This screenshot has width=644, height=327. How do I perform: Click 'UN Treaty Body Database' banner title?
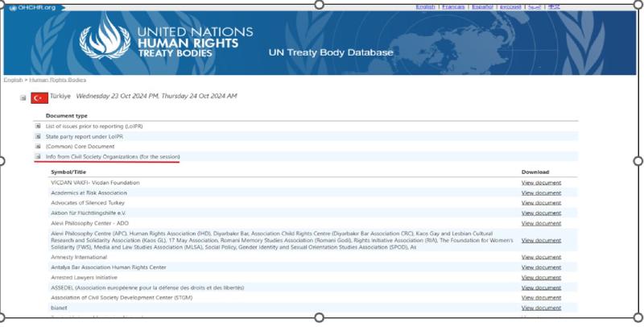[331, 52]
